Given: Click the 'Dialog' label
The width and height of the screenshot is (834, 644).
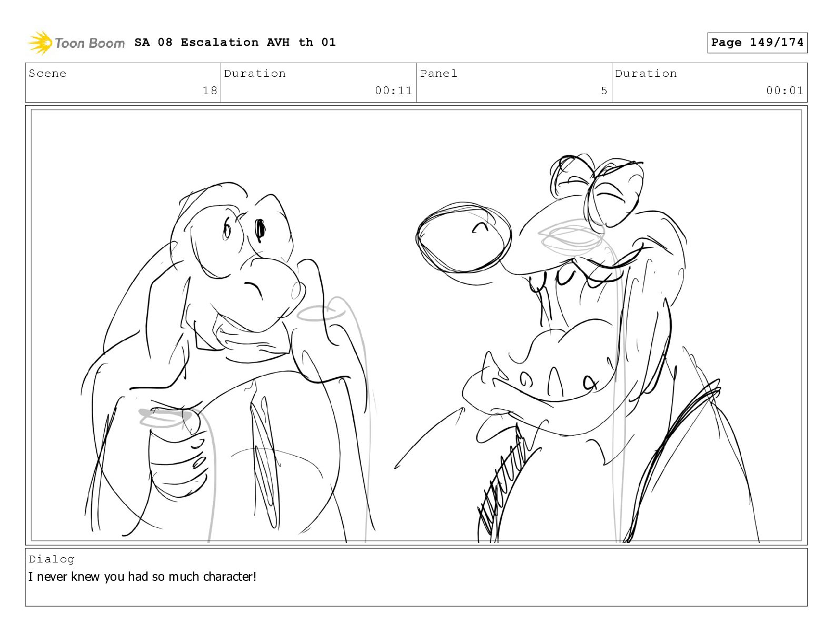Looking at the screenshot, I should tap(52, 559).
